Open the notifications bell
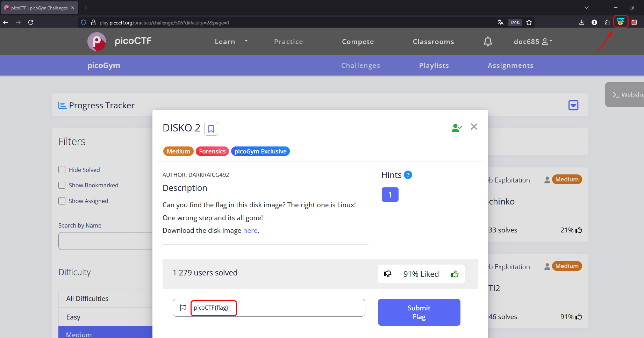The width and height of the screenshot is (644, 338). 488,42
